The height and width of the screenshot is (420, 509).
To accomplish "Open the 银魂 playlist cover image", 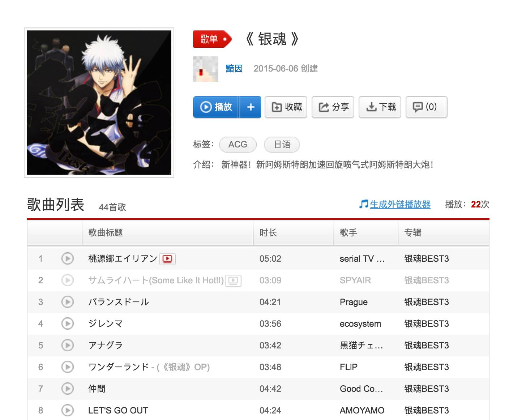I will (99, 103).
